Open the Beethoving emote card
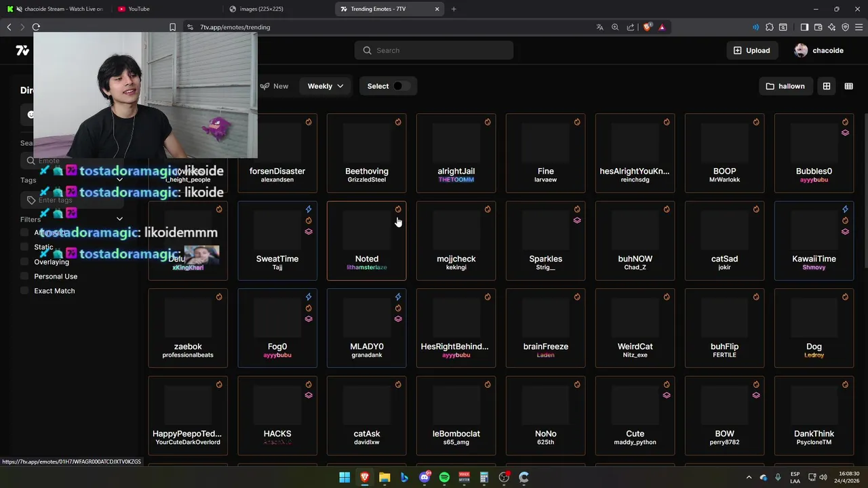 (367, 153)
